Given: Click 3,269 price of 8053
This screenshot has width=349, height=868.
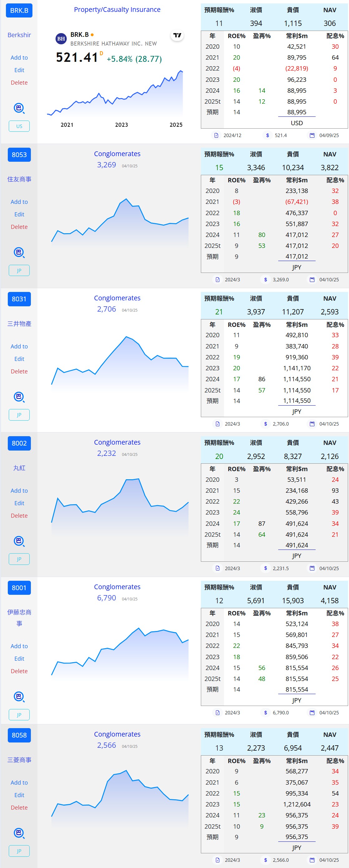Looking at the screenshot, I should [106, 165].
